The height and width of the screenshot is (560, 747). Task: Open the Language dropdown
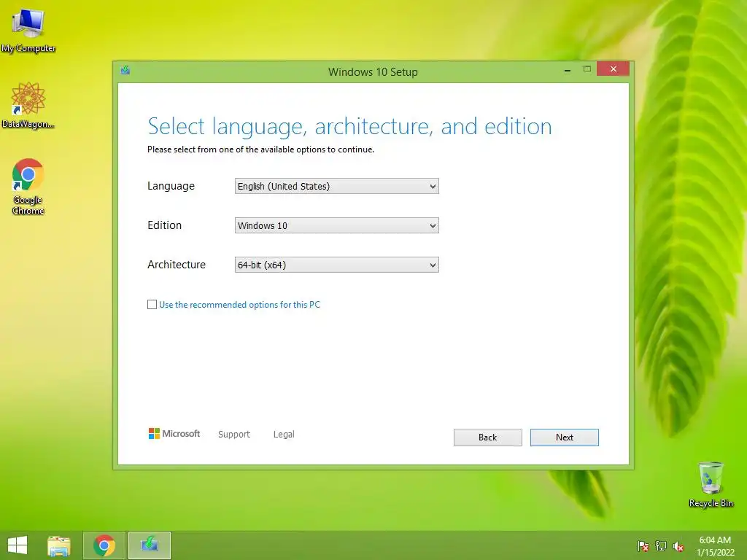(337, 186)
